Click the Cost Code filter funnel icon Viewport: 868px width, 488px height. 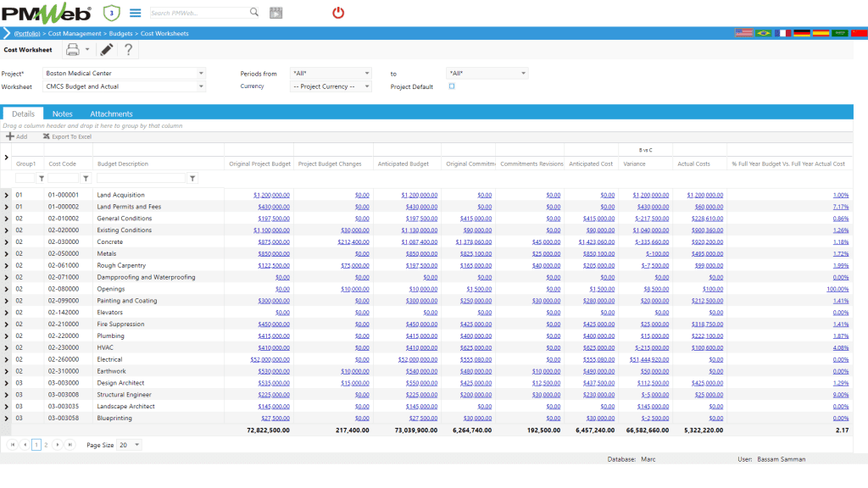pos(86,178)
